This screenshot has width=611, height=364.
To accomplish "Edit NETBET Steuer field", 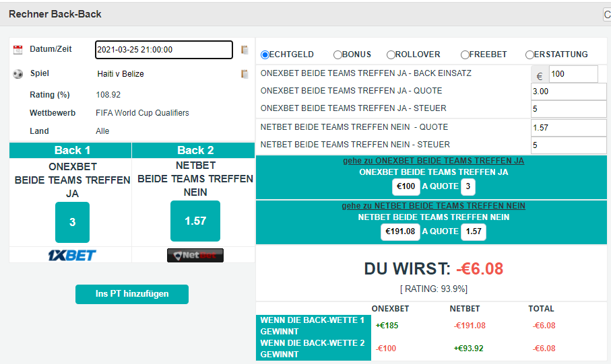I will pyautogui.click(x=569, y=145).
